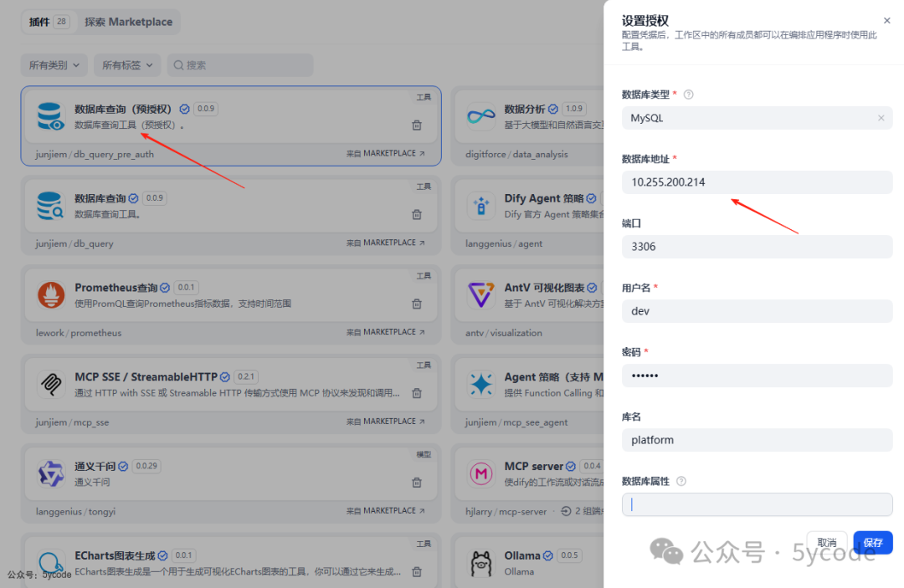Viewport: 904px width, 588px height.
Task: Open MARKETPLACE link for lework prometheus
Action: pyautogui.click(x=386, y=332)
